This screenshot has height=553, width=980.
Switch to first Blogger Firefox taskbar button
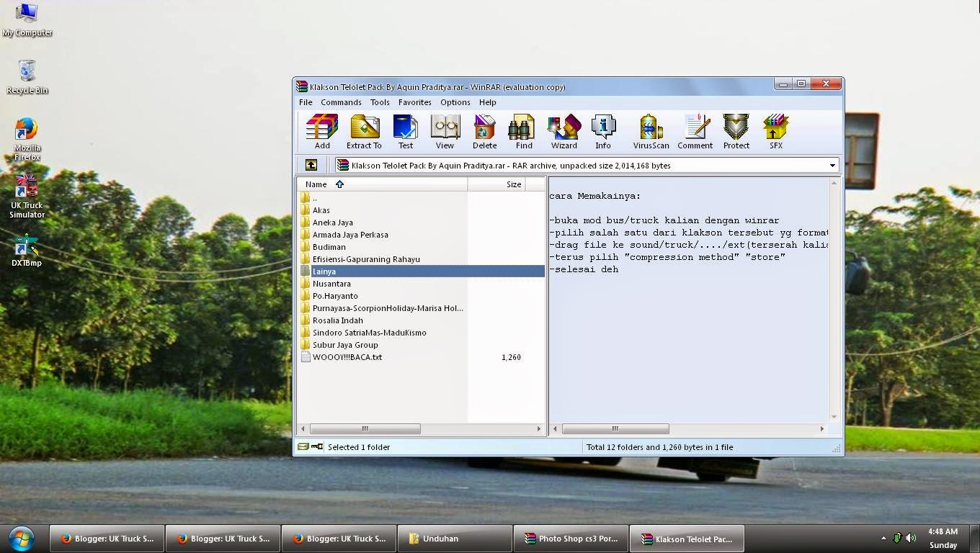pos(107,538)
